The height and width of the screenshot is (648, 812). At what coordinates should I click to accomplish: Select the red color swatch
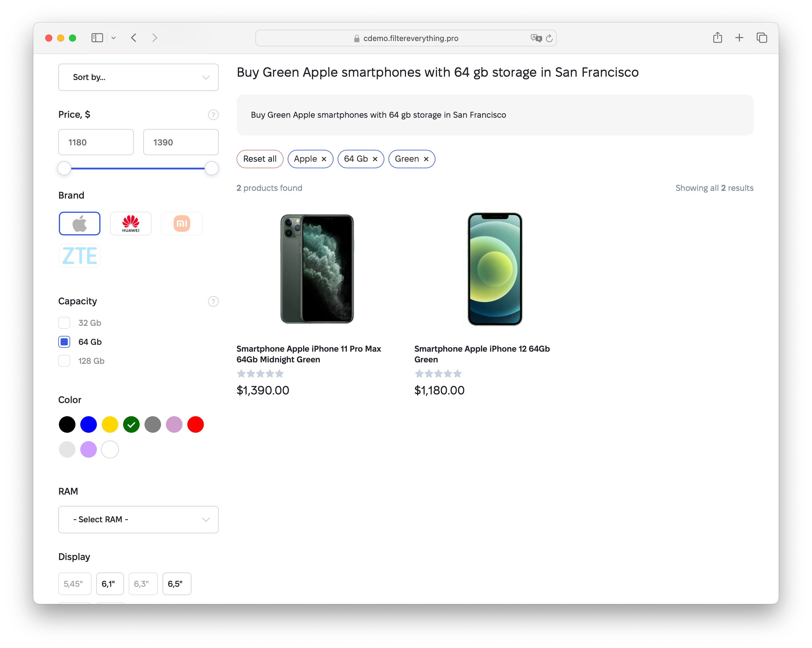195,424
